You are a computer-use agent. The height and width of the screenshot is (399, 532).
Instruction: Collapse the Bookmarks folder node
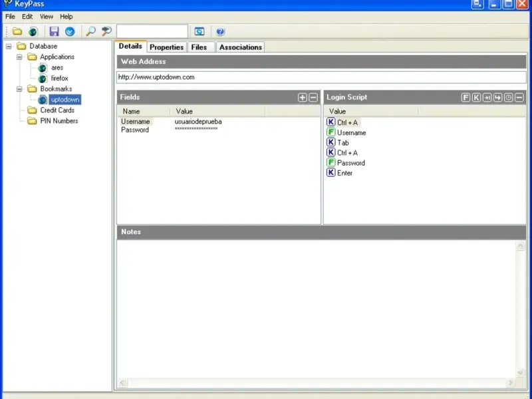point(19,89)
